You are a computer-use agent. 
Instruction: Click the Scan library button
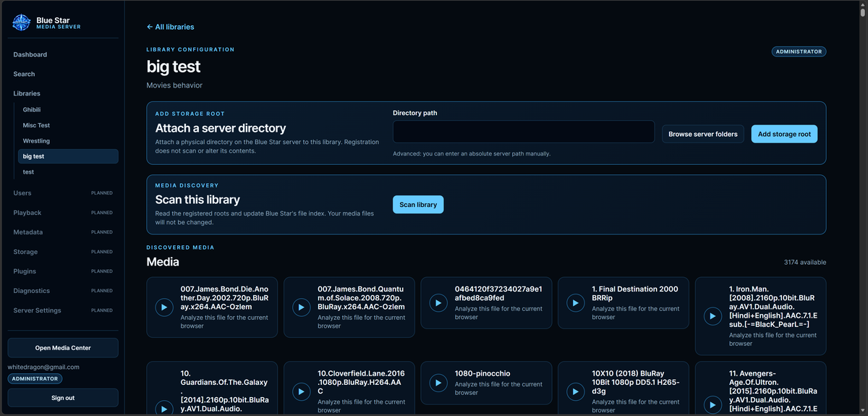[418, 205]
